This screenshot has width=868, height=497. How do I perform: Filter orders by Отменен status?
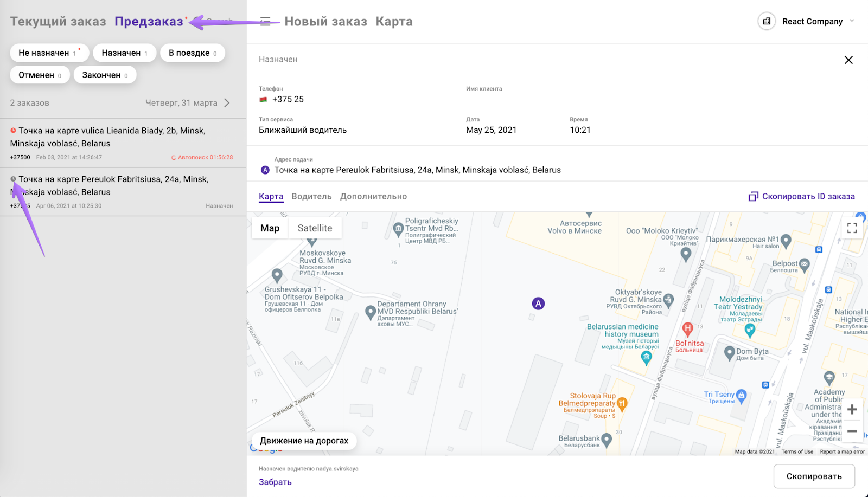(40, 75)
